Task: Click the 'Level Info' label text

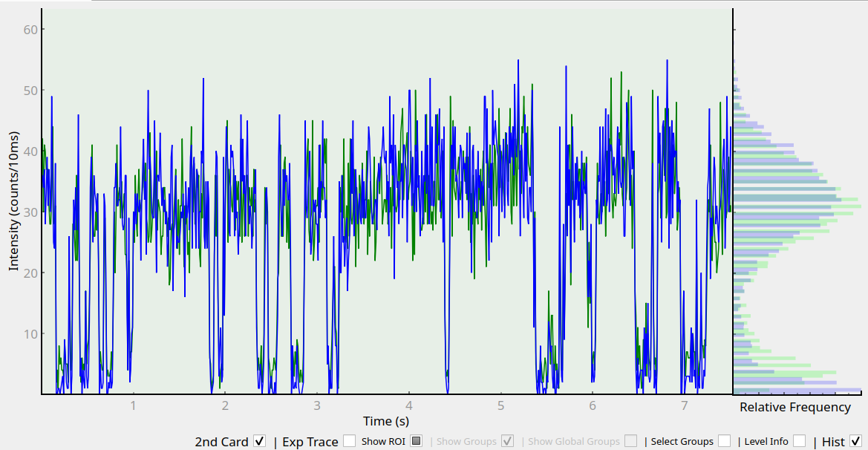Action: [766, 442]
